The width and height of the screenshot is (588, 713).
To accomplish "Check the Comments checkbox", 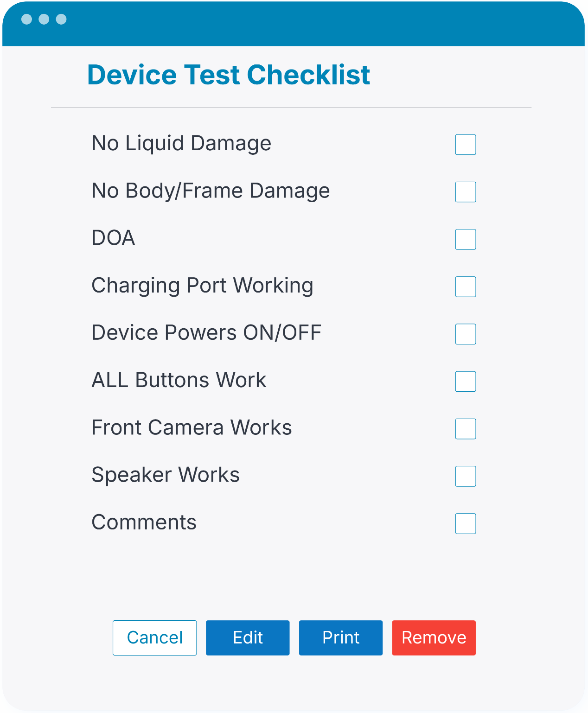I will coord(466,523).
